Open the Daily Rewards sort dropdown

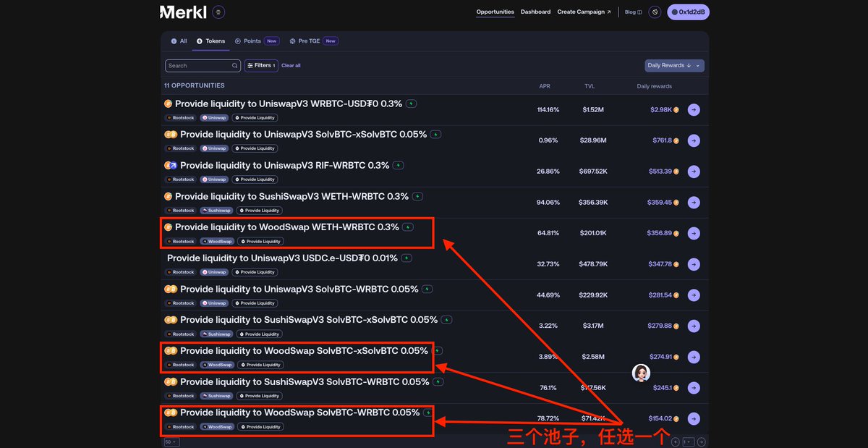point(674,65)
